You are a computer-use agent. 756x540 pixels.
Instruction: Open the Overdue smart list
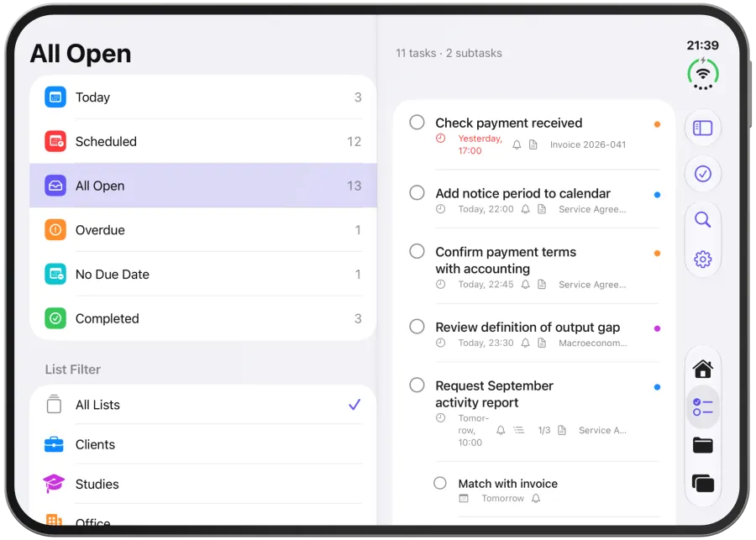(x=203, y=230)
